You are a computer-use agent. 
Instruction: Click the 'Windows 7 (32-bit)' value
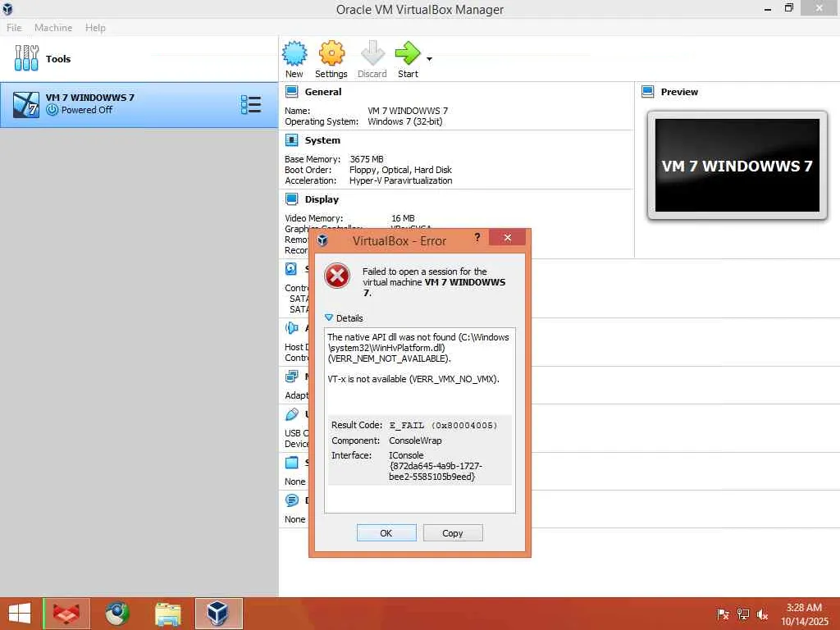pyautogui.click(x=405, y=121)
